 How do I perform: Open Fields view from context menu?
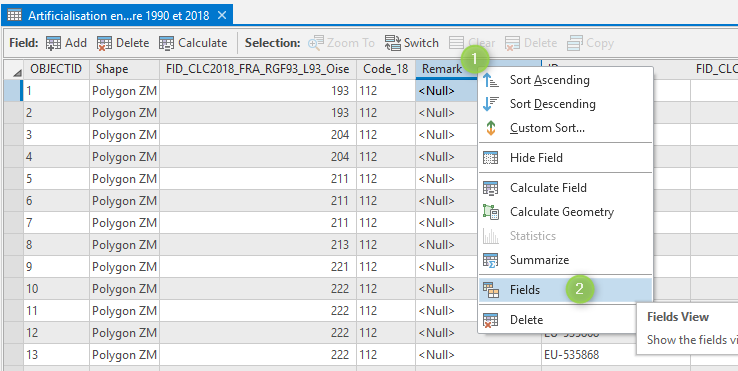point(565,290)
